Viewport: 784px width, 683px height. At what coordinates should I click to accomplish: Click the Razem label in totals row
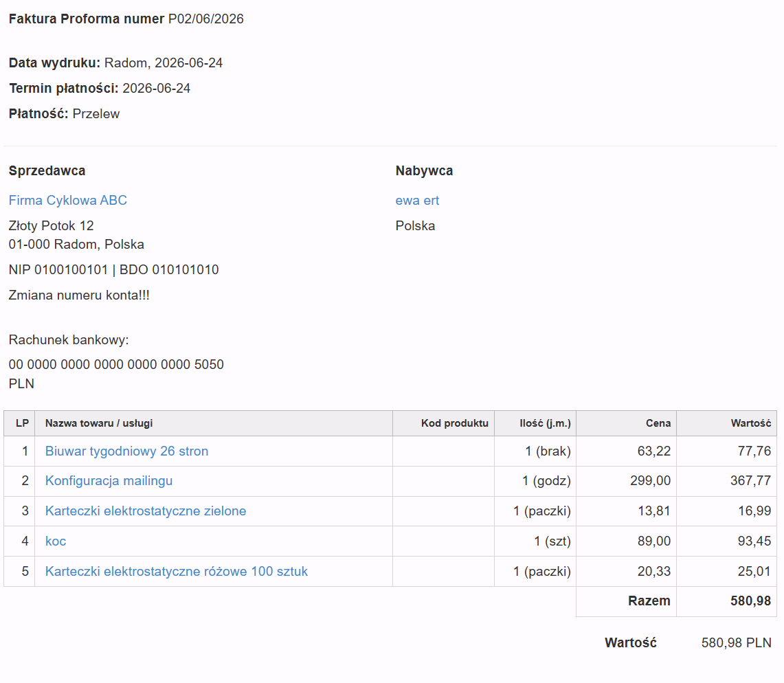click(x=649, y=601)
